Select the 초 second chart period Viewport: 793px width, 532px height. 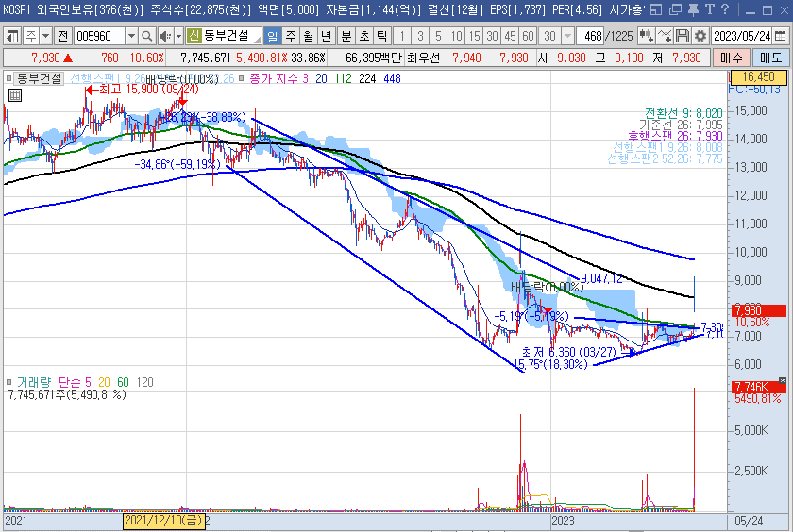pyautogui.click(x=364, y=36)
